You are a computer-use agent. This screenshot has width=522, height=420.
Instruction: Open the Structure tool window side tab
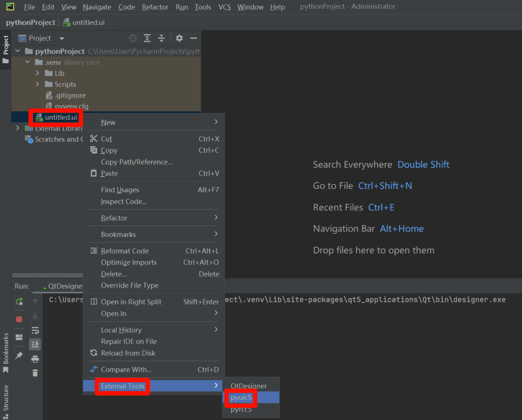coord(6,401)
